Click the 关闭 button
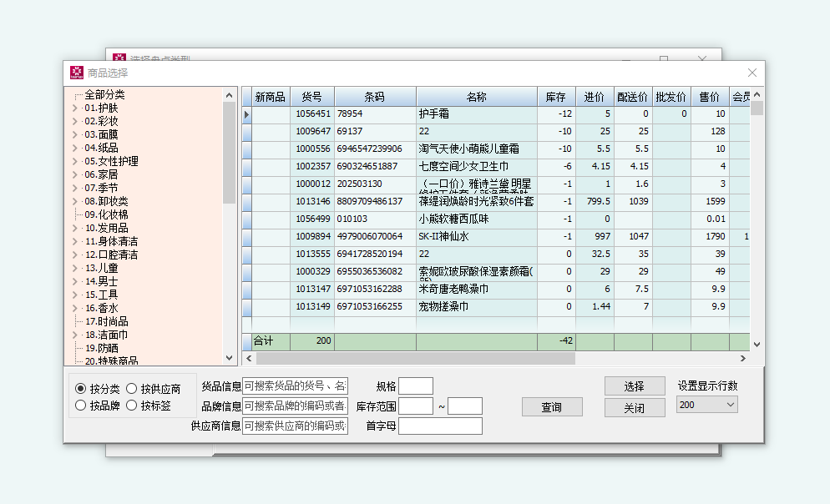830x504 pixels. point(635,408)
